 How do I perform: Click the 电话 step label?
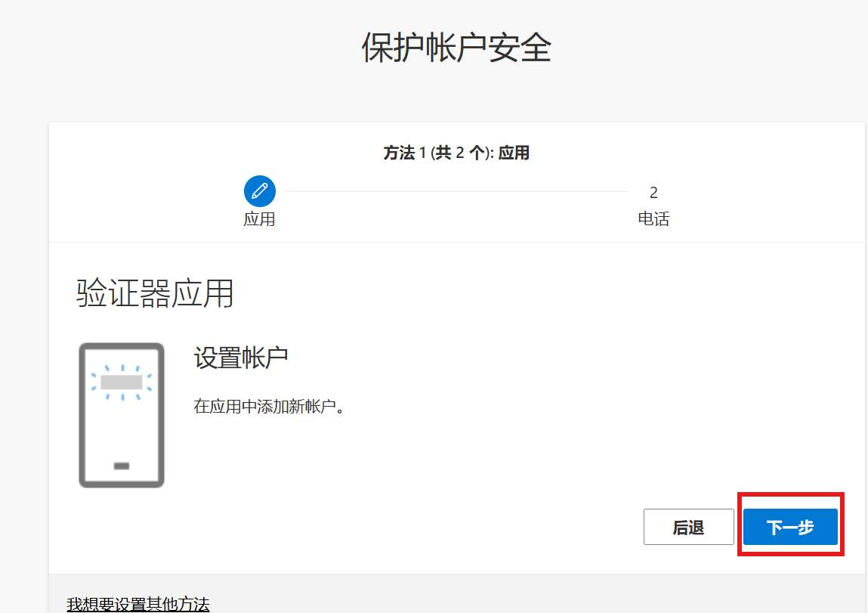[653, 218]
